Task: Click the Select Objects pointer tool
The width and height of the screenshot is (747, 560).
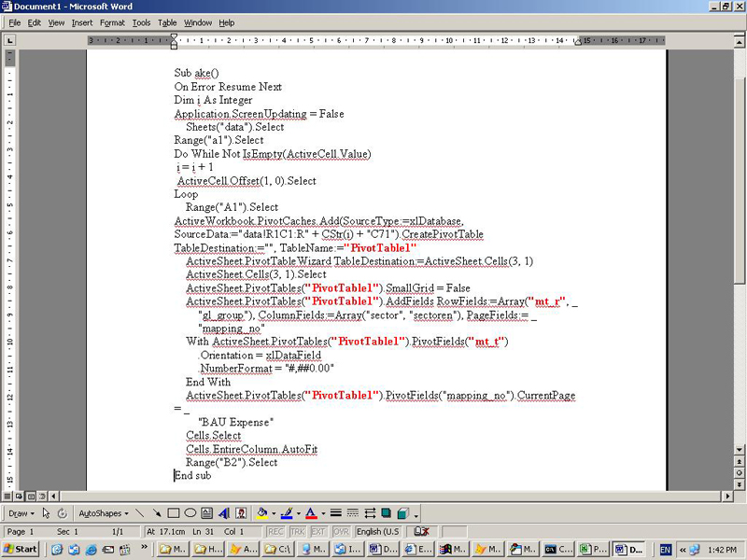Action: coord(47,513)
